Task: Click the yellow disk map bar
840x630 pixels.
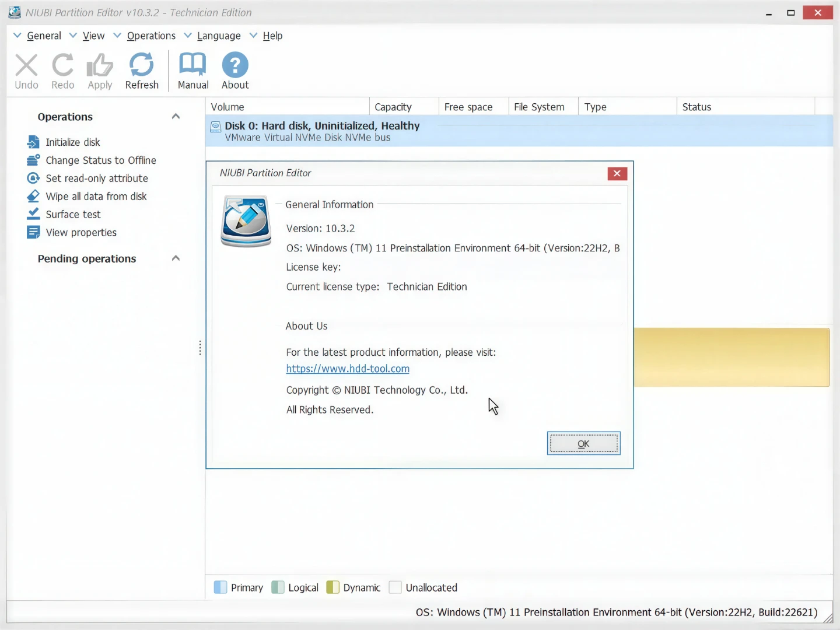Action: (x=731, y=357)
